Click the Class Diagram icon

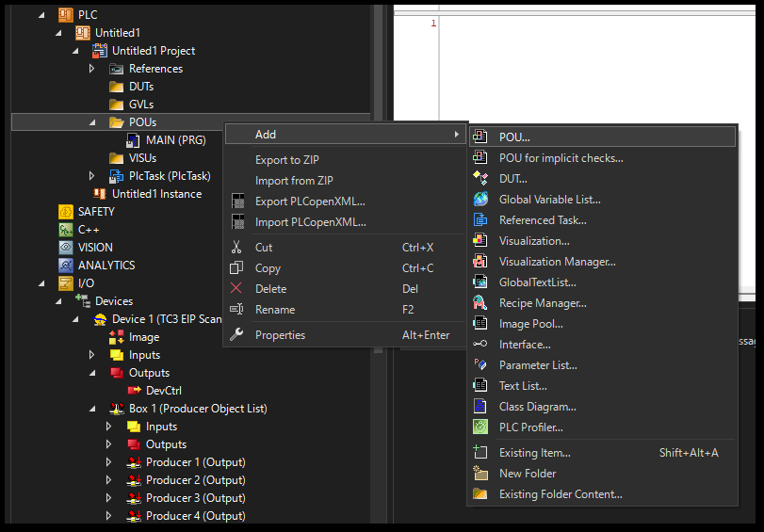[x=480, y=407]
